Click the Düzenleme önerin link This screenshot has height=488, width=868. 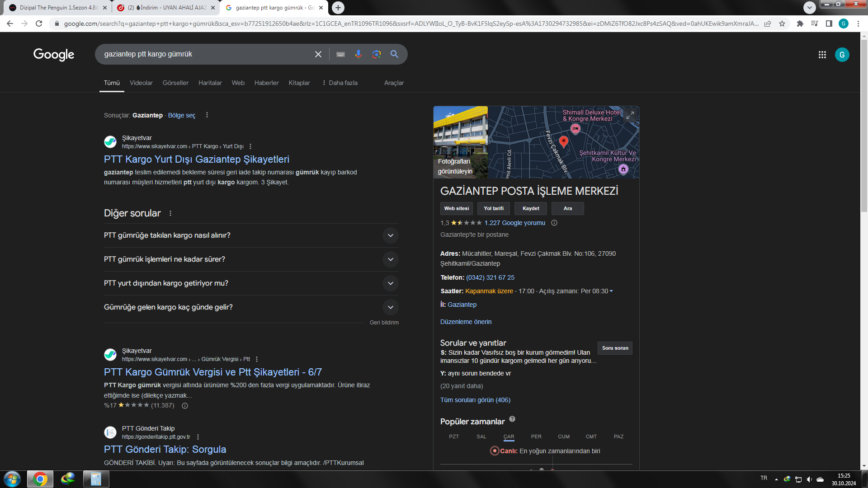coord(466,322)
